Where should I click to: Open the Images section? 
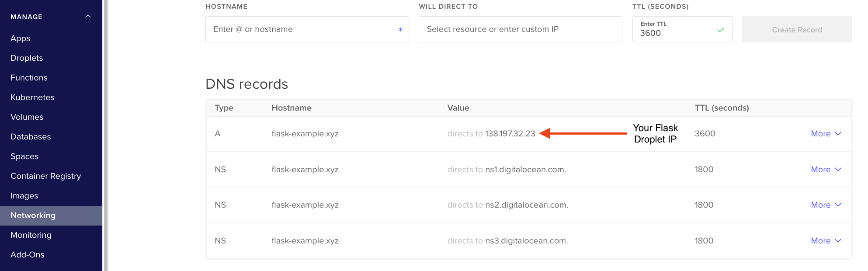24,195
